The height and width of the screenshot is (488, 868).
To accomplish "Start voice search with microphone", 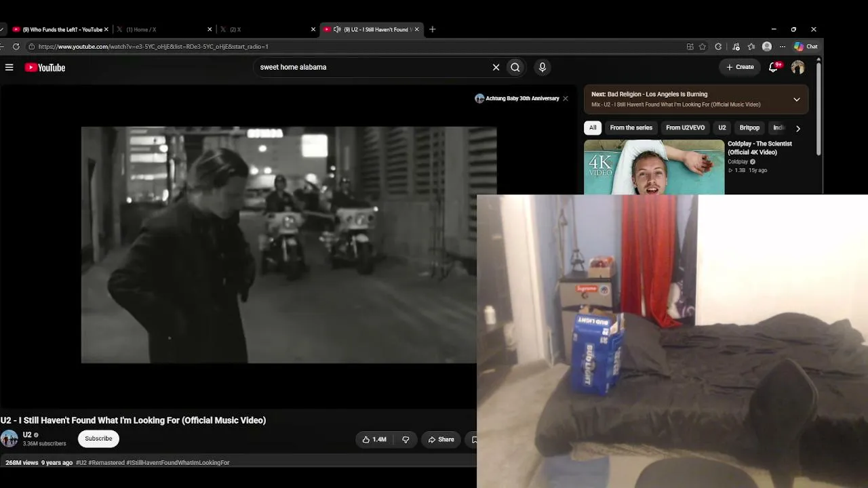I will [542, 67].
